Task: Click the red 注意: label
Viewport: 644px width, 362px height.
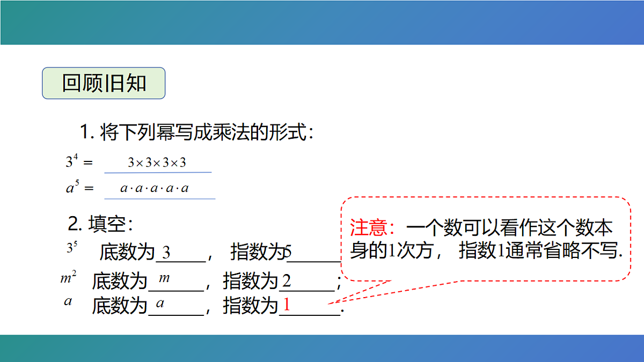Action: click(373, 228)
